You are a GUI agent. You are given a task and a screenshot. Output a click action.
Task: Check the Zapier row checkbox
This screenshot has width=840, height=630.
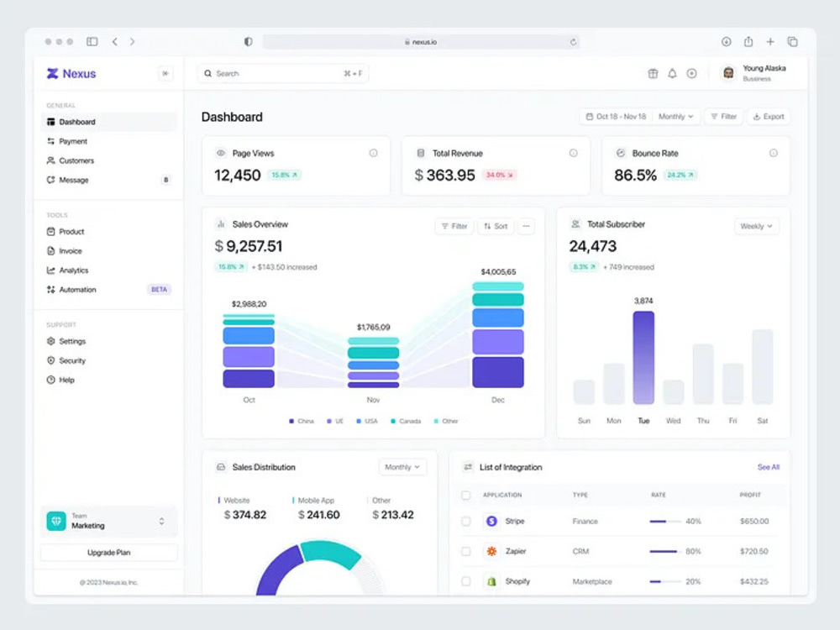point(466,551)
